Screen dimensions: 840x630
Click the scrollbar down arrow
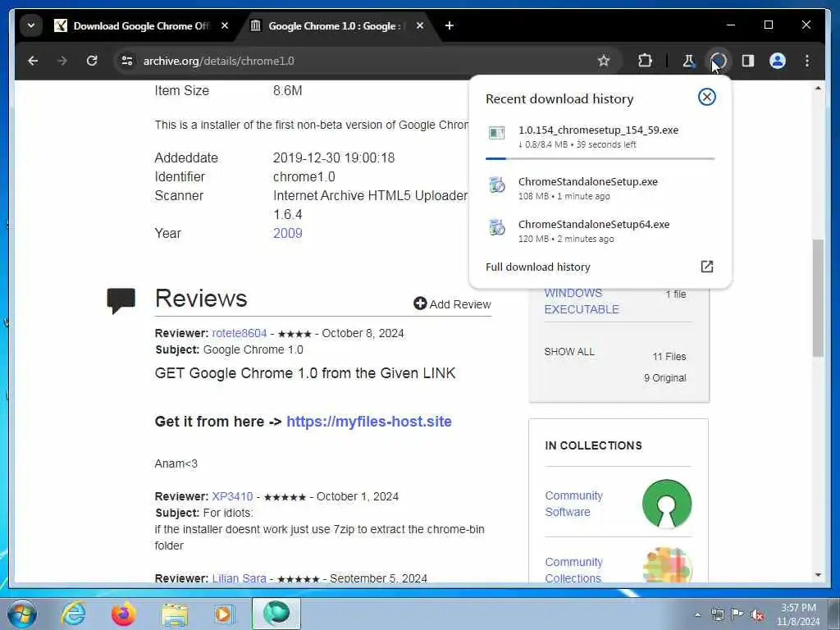[x=818, y=575]
